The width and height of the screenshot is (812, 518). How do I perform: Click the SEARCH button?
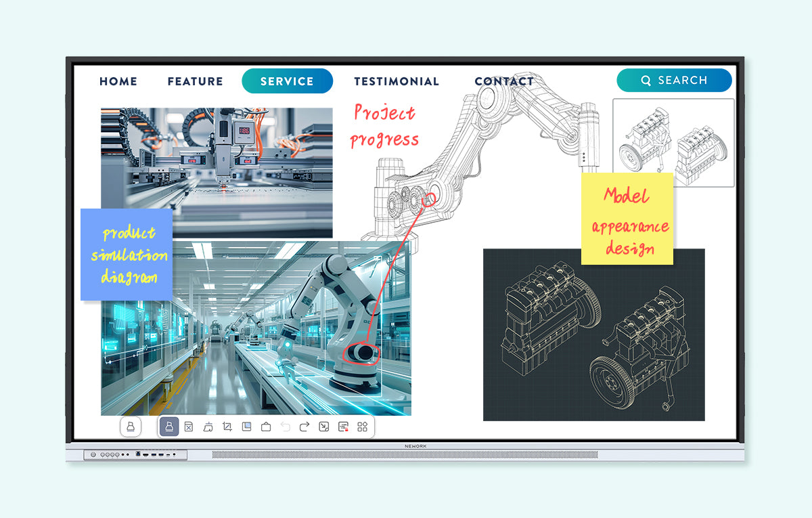coord(674,80)
